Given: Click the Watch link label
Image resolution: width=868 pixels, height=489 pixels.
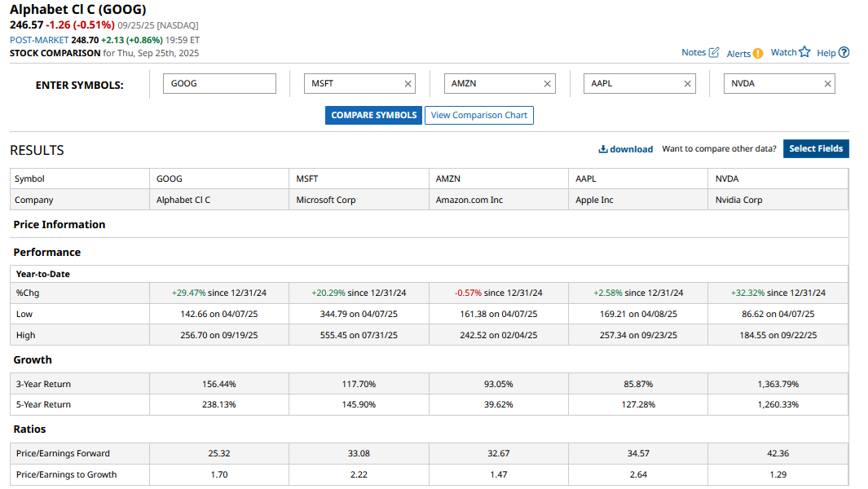Looking at the screenshot, I should pos(783,52).
